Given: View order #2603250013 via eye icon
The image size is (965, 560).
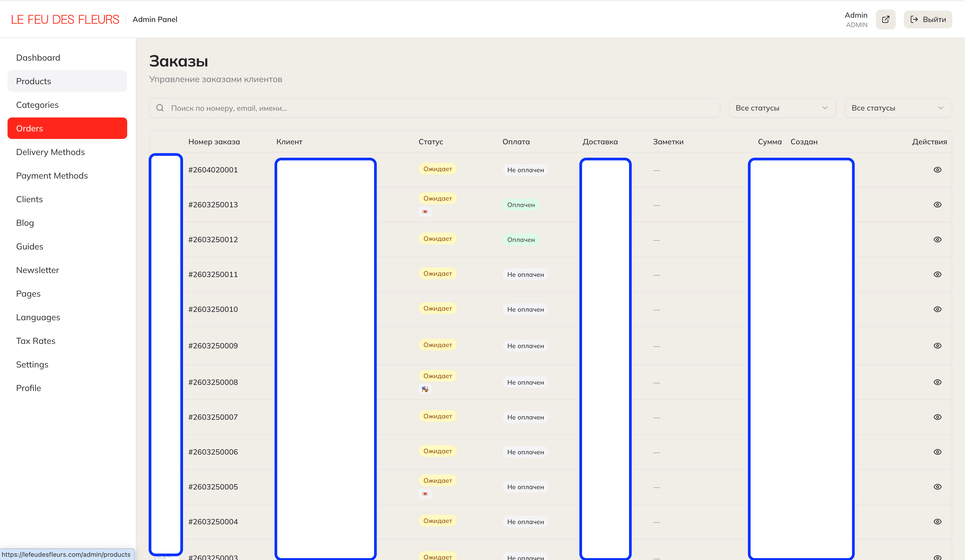Looking at the screenshot, I should [937, 205].
